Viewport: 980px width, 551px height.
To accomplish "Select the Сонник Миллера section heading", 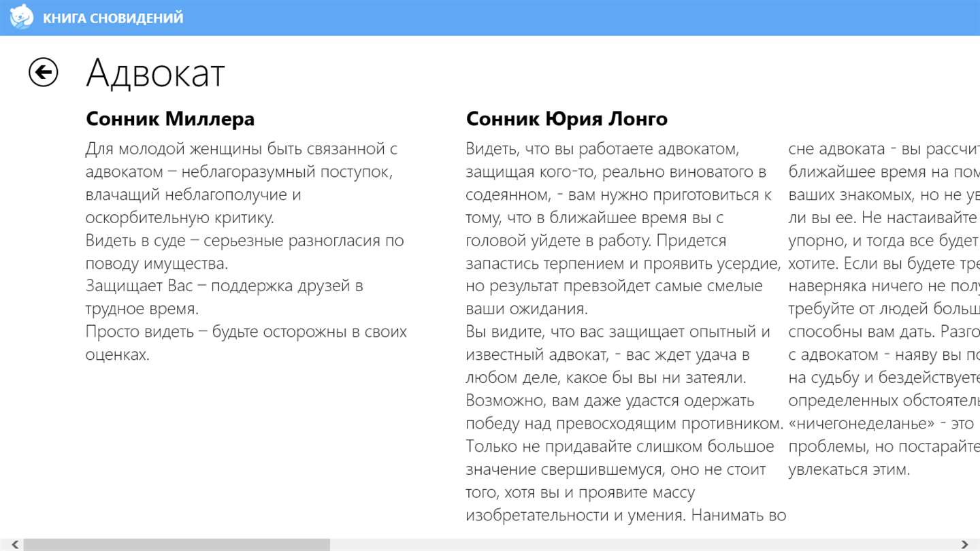I will pos(170,119).
